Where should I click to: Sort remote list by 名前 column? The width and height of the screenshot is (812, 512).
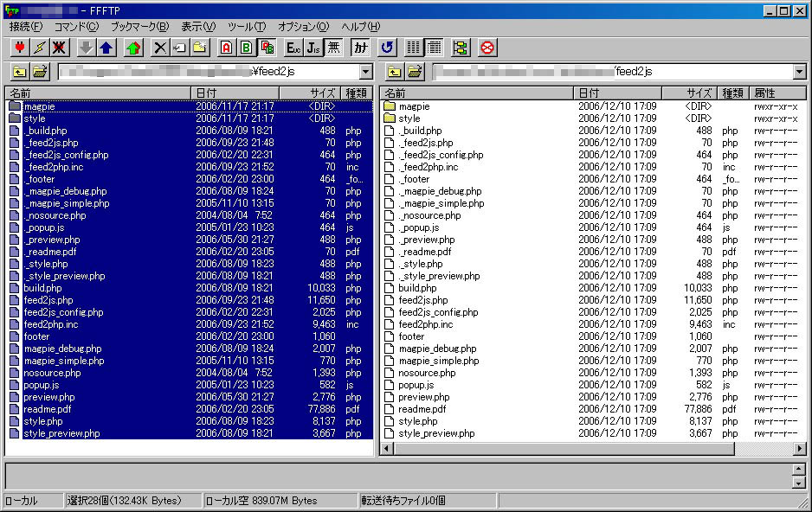pos(477,93)
